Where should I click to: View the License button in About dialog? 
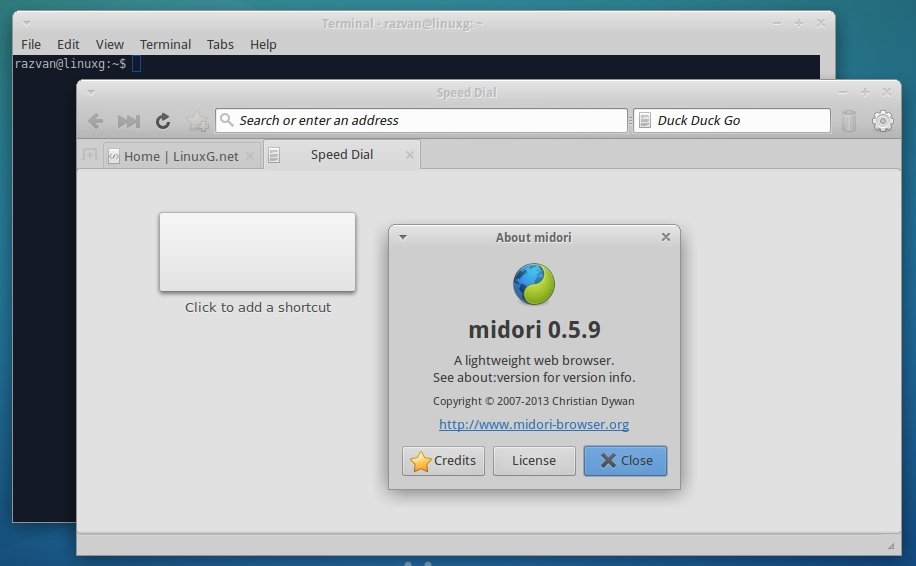[534, 461]
